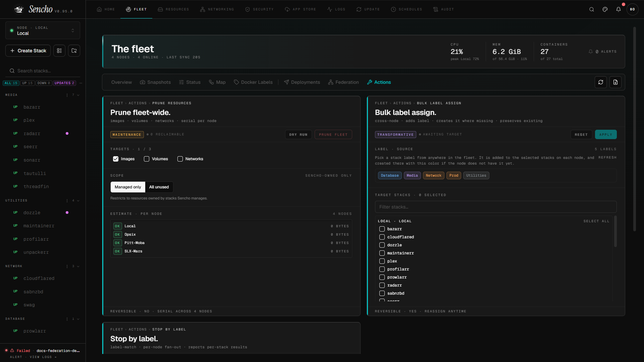Click the Search stacks field

pos(43,71)
